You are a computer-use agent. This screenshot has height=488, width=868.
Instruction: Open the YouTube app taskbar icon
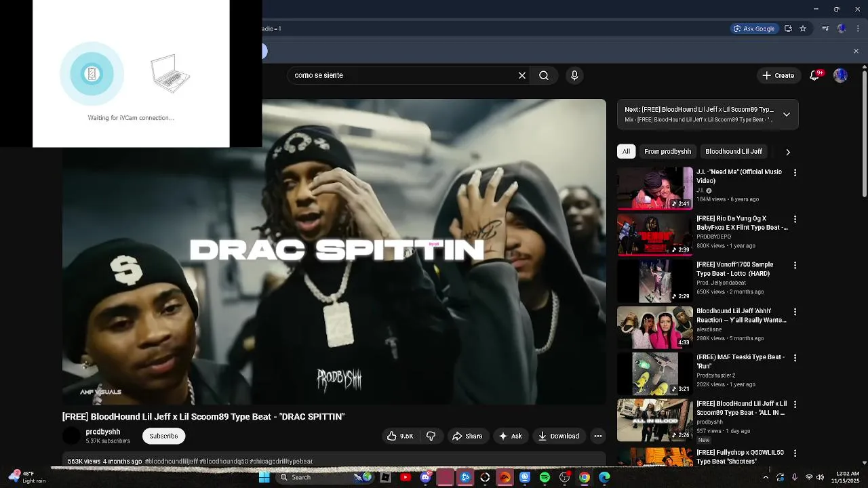click(x=406, y=477)
